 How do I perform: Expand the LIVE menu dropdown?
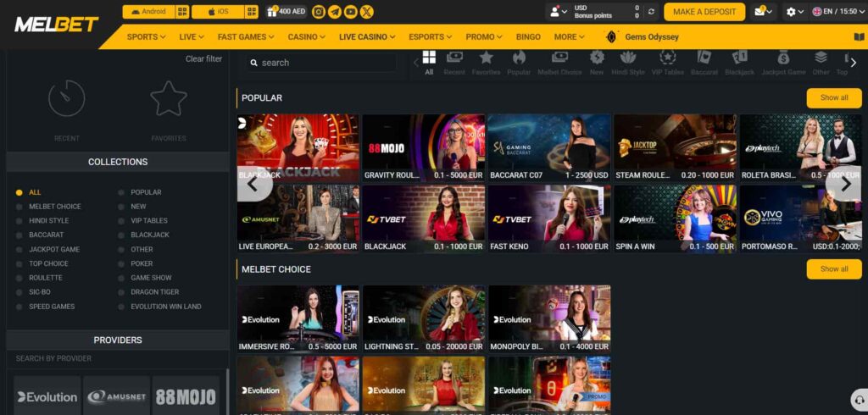(192, 37)
